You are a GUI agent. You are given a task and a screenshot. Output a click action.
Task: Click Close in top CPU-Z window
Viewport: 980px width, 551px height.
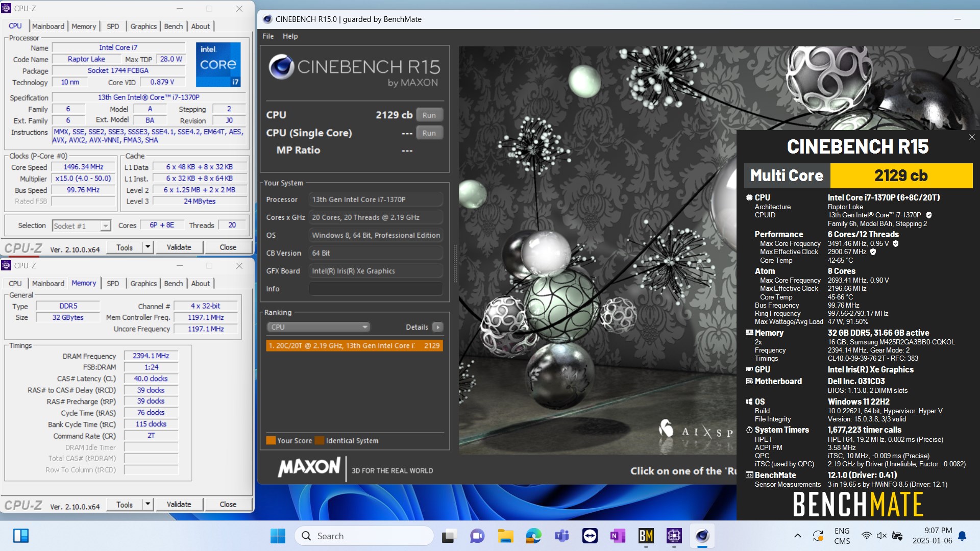click(228, 247)
